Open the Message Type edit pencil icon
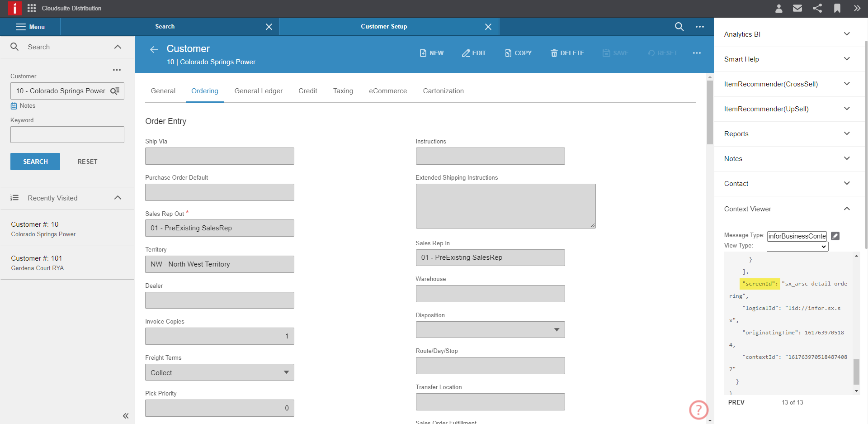Image resolution: width=868 pixels, height=424 pixels. [835, 236]
